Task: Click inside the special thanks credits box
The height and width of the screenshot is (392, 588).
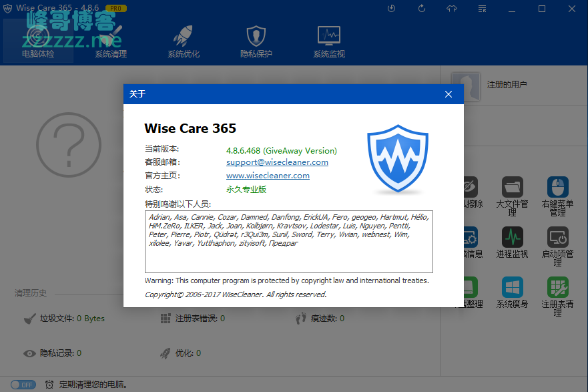Action: 289,242
